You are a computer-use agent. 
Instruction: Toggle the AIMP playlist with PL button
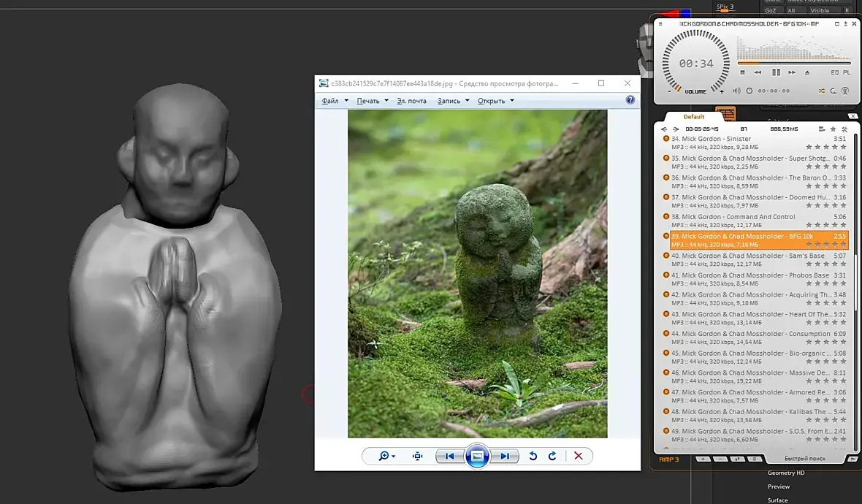click(847, 72)
